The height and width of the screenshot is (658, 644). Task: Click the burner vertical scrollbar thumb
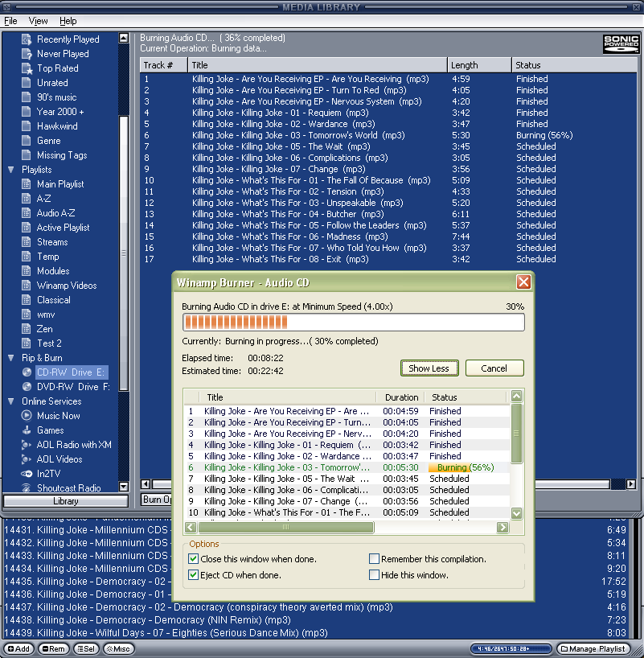(x=516, y=433)
